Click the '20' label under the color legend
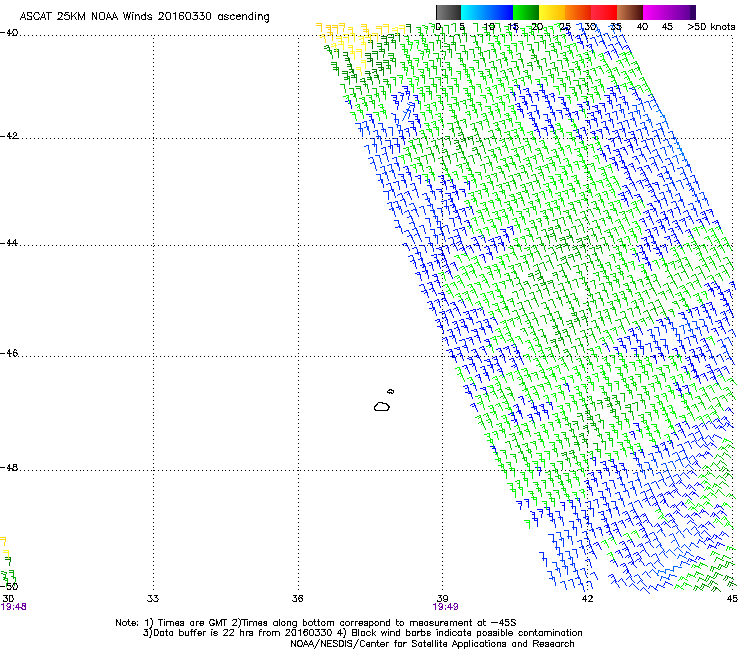The height and width of the screenshot is (650, 740). pos(537,27)
